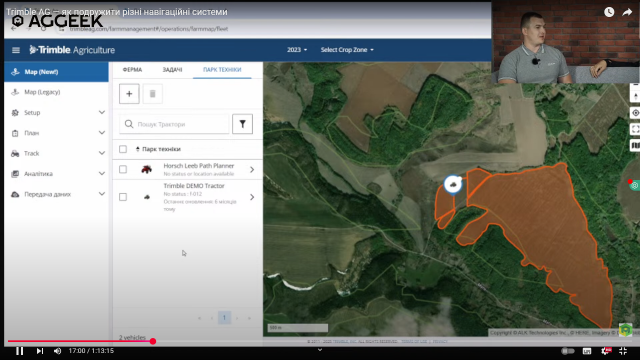Expand the Setup section chevron
The image size is (640, 360).
tap(102, 112)
